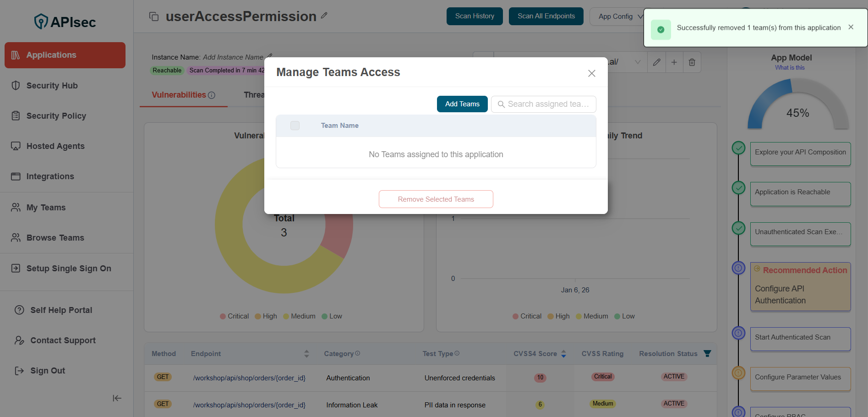Open Scan History
Screen dimensions: 868x417
(475, 16)
